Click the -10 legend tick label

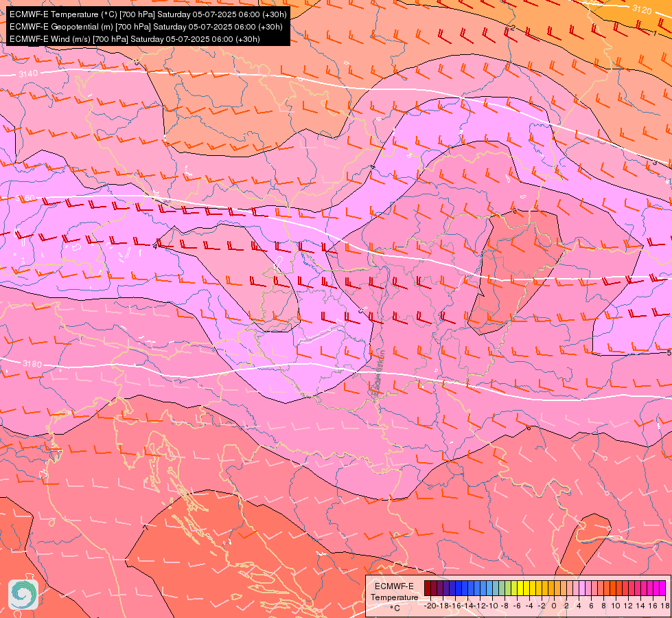493,606
